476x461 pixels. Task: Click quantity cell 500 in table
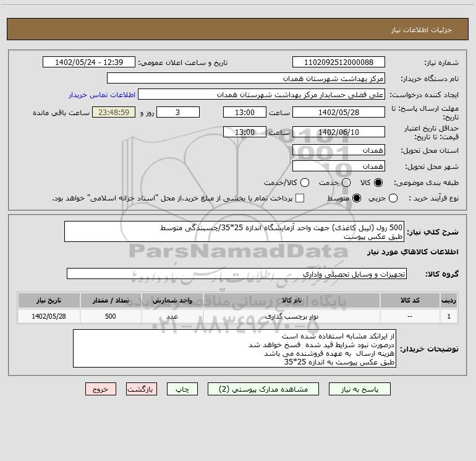(x=111, y=316)
